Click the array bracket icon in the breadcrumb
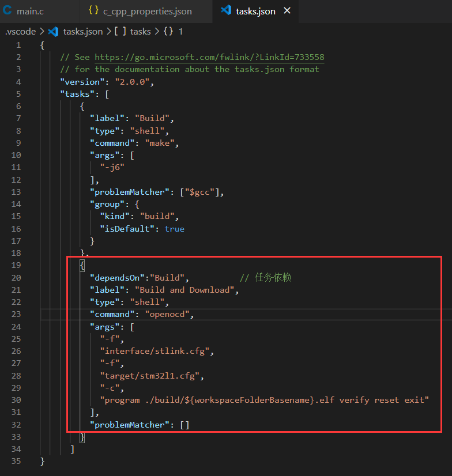 click(120, 31)
